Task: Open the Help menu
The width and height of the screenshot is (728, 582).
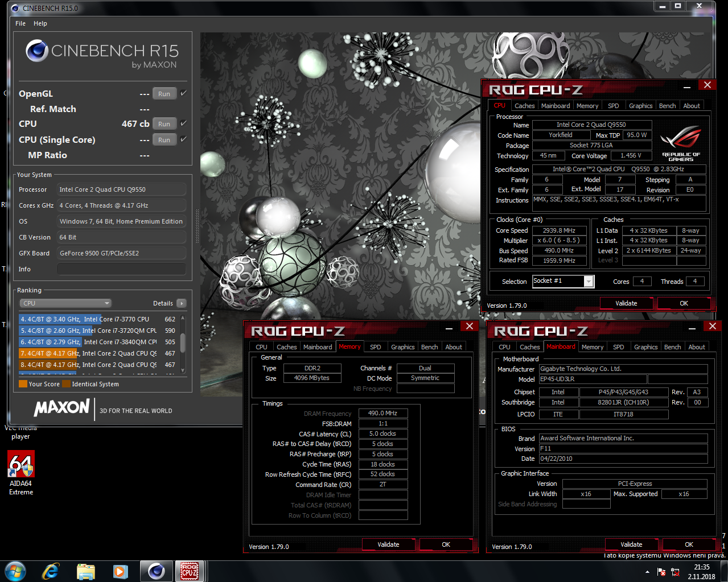Action: [40, 23]
